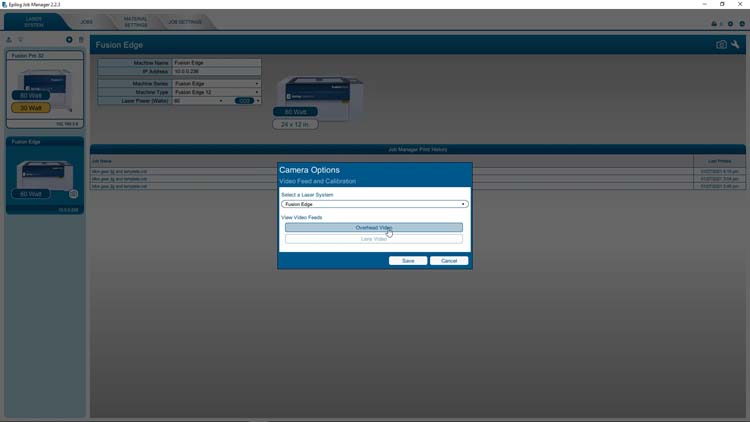Select the Fusion Pro 32 laser card
The image size is (750, 422).
[44, 89]
